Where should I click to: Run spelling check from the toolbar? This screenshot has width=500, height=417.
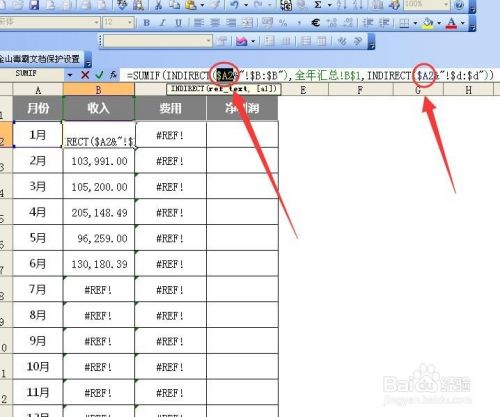click(x=122, y=5)
